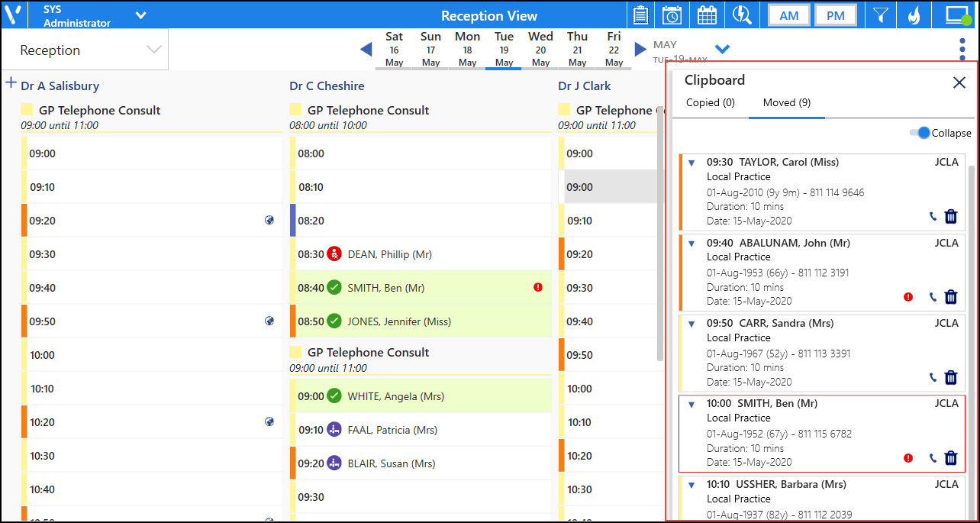Click the red alert icon on Ben Smith's 08:40 appointment
The width and height of the screenshot is (980, 523).
click(538, 288)
